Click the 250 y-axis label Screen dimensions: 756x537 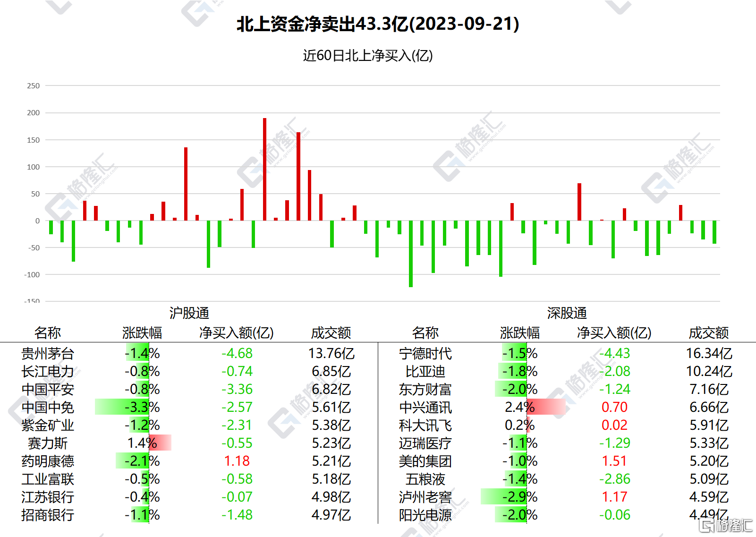33,86
